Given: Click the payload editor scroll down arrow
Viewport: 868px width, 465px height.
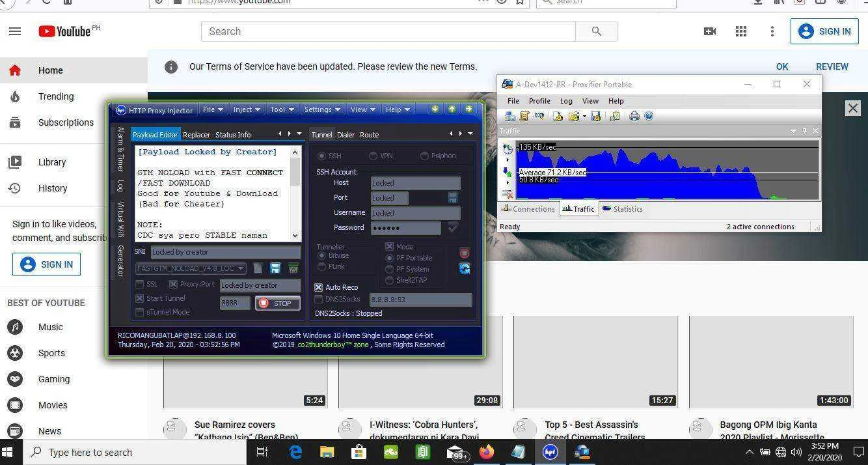Looking at the screenshot, I should click(295, 235).
